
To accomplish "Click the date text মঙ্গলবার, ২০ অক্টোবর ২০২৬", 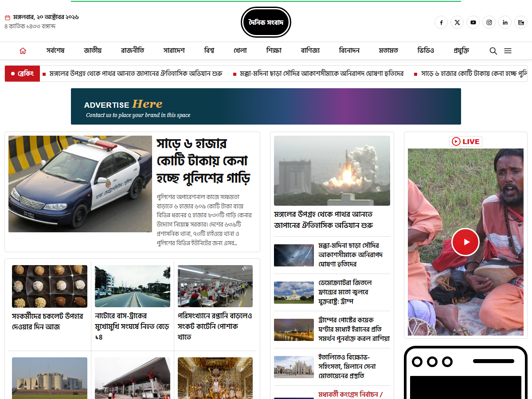I will click(46, 17).
